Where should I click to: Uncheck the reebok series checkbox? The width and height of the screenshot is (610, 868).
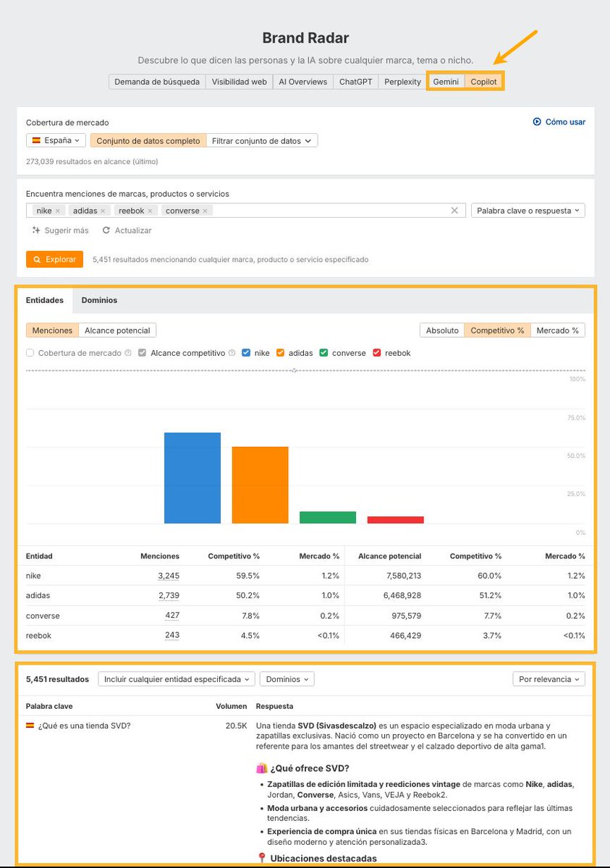click(x=377, y=353)
